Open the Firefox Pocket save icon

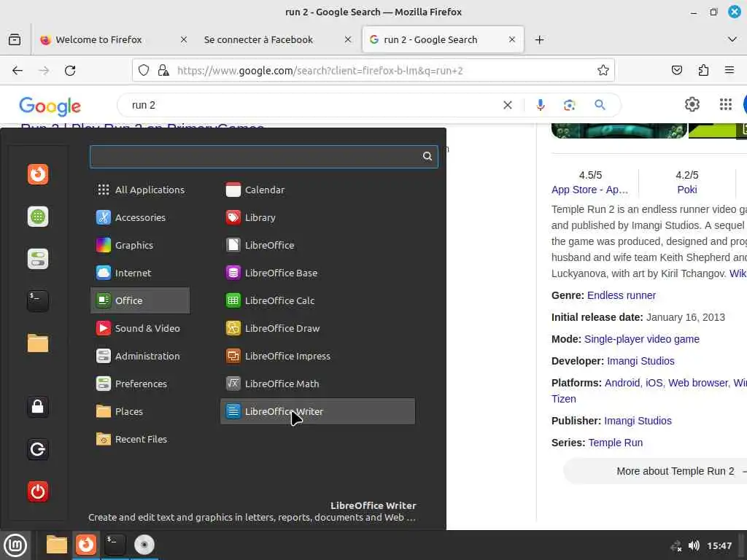point(676,71)
